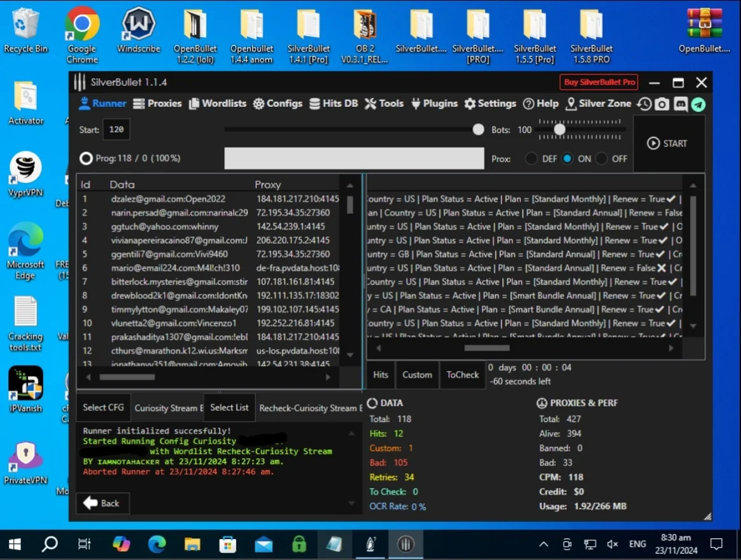Click hits panel right scroll arrow
This screenshot has width=741, height=560.
click(670, 348)
